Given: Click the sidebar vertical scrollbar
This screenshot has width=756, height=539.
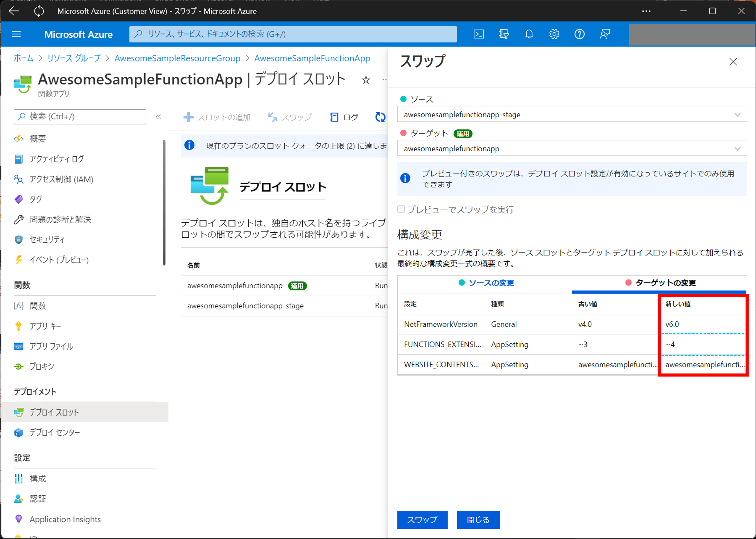Looking at the screenshot, I should 164,203.
